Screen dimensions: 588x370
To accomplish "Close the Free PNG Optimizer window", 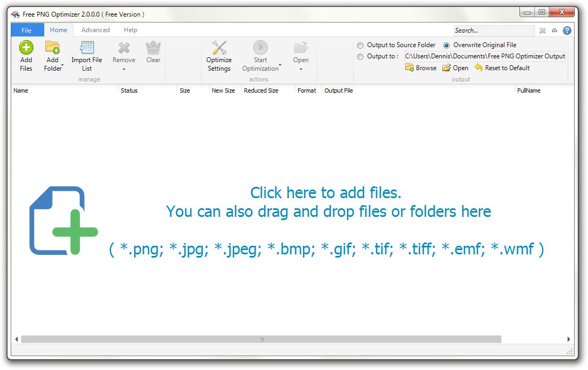I will [x=562, y=12].
